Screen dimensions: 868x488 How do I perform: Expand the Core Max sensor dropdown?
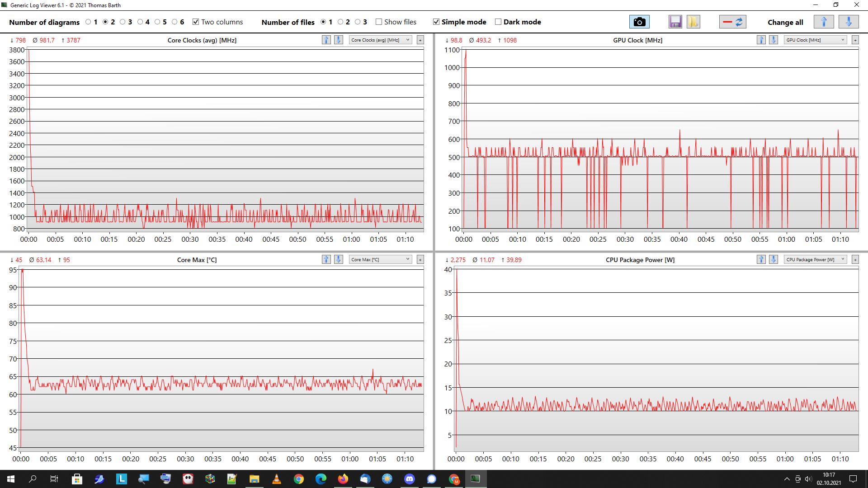(x=380, y=259)
